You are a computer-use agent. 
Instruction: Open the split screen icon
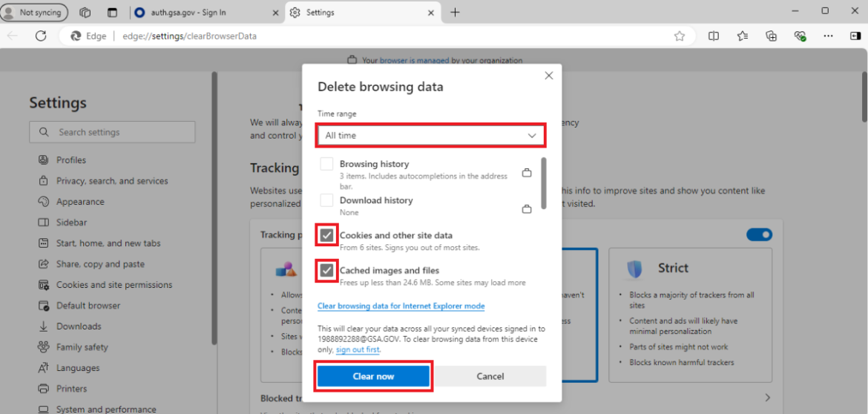(713, 36)
